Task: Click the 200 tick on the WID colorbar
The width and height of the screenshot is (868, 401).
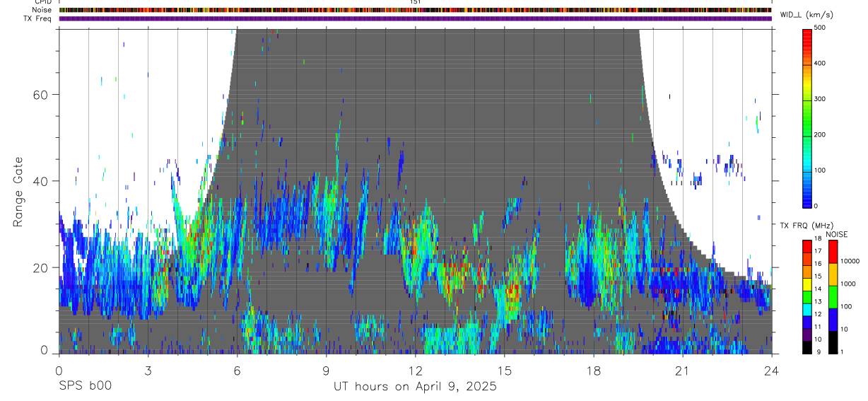Action: [820, 135]
